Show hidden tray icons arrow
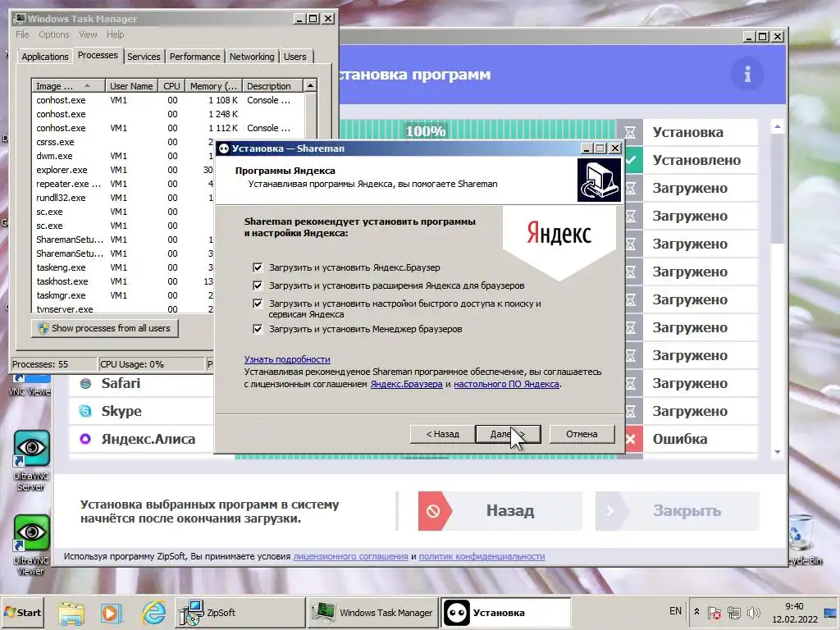This screenshot has width=840, height=630. click(x=696, y=612)
